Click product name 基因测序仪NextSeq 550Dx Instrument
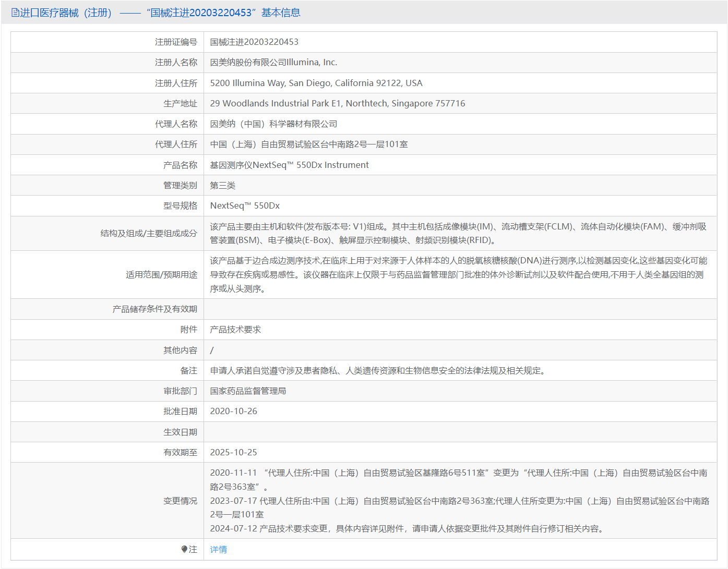 [x=290, y=165]
